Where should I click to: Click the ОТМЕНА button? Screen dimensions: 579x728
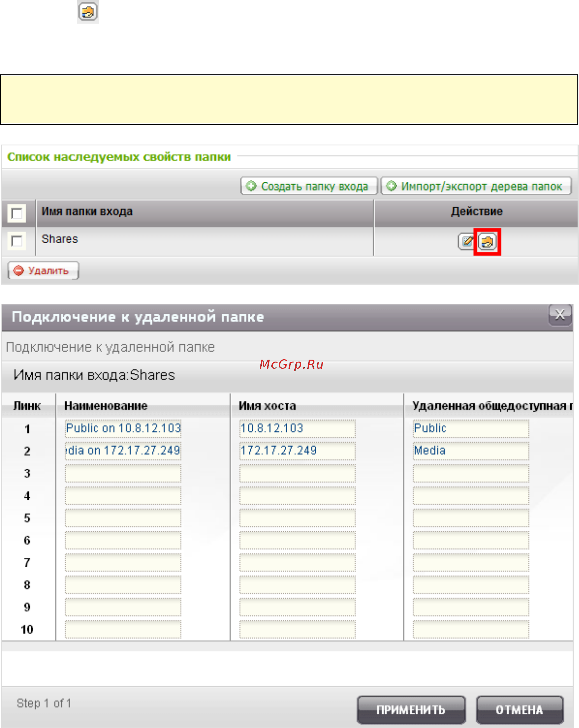[519, 710]
